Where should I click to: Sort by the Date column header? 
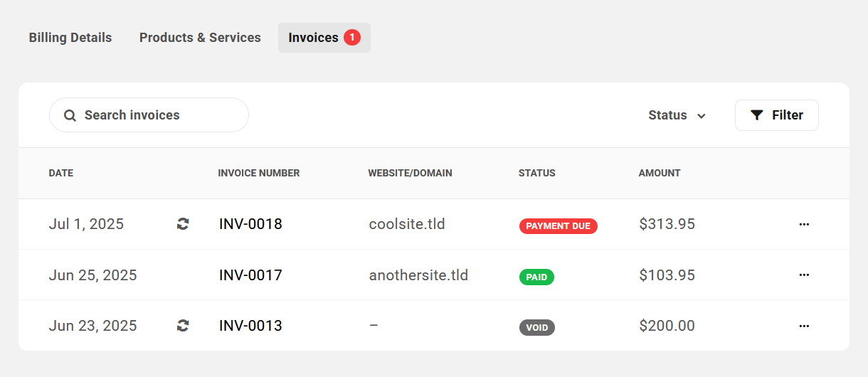pyautogui.click(x=61, y=173)
